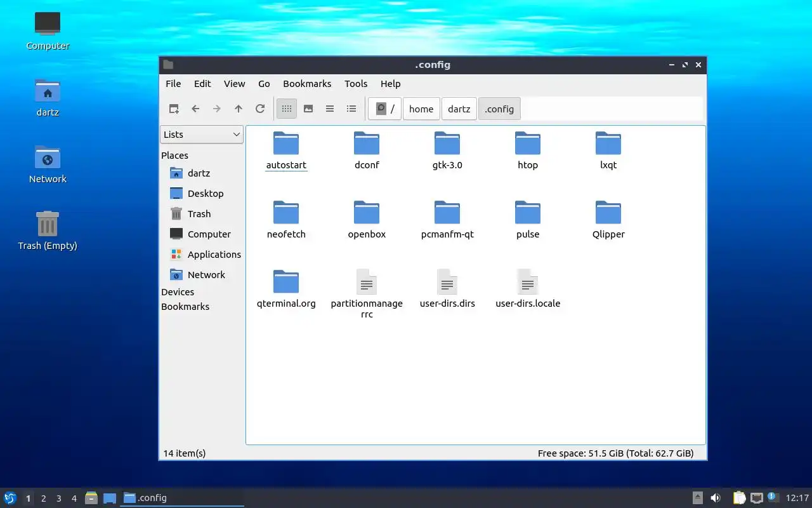The image size is (812, 508).
Task: Select Applications in Places sidebar
Action: 214,255
